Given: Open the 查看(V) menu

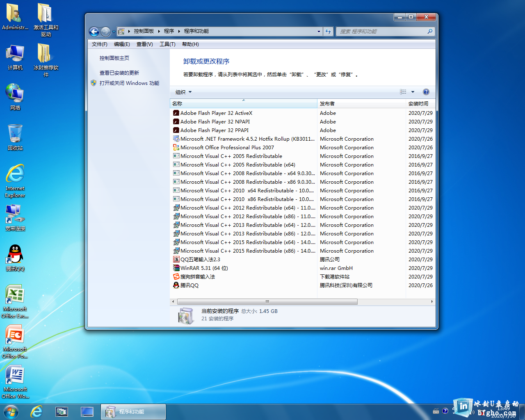Looking at the screenshot, I should click(x=145, y=44).
